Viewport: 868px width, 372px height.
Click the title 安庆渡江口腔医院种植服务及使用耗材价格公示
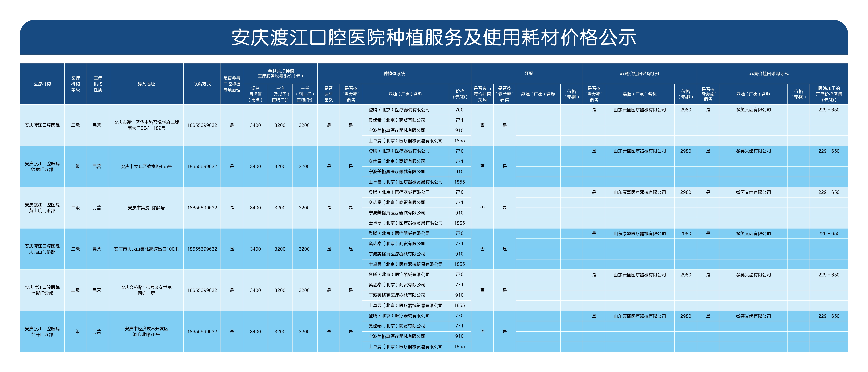(434, 37)
